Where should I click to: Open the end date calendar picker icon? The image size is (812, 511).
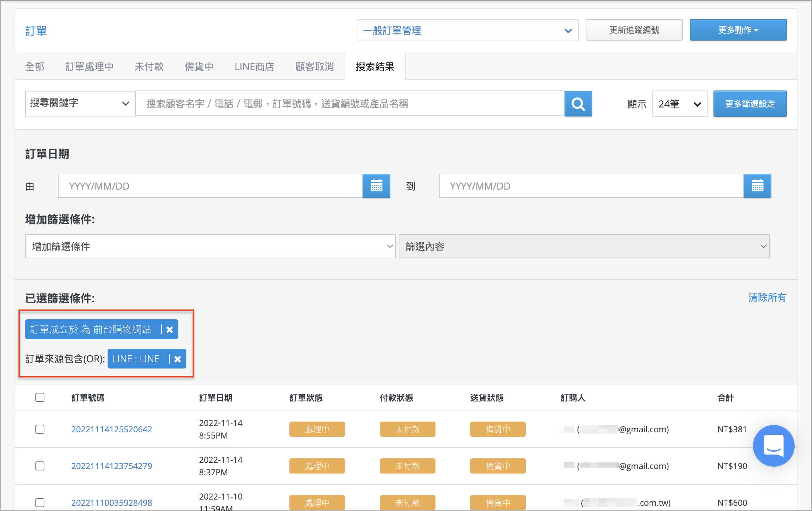pos(757,186)
